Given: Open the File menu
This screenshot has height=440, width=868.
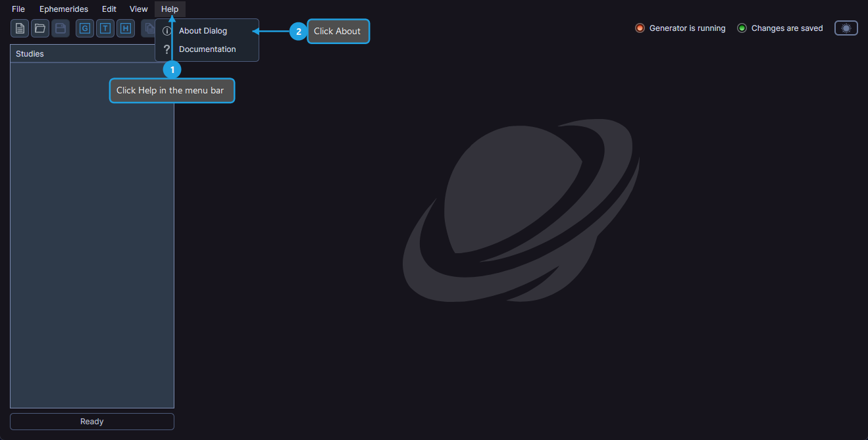Looking at the screenshot, I should click(x=18, y=9).
